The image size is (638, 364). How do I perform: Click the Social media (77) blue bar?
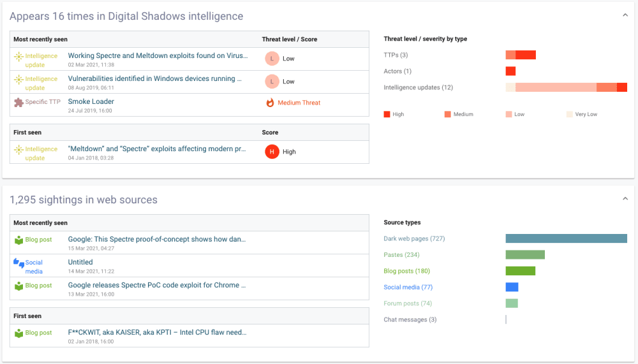click(x=512, y=287)
